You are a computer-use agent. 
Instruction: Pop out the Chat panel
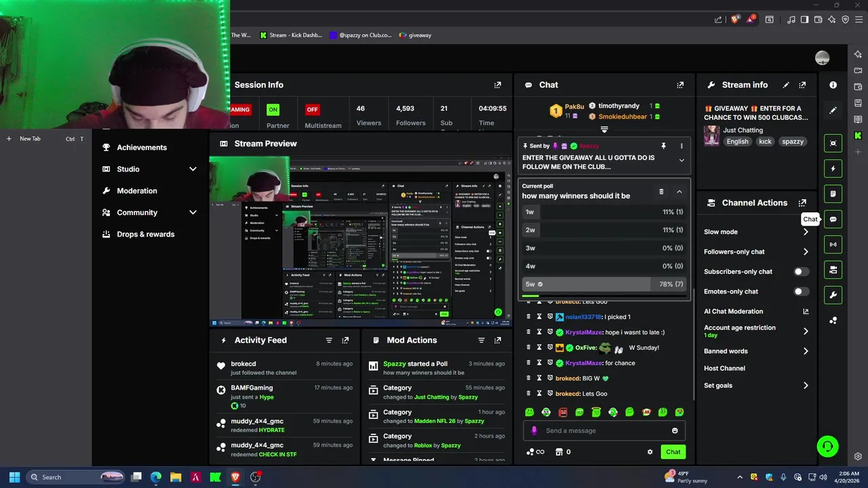click(680, 85)
